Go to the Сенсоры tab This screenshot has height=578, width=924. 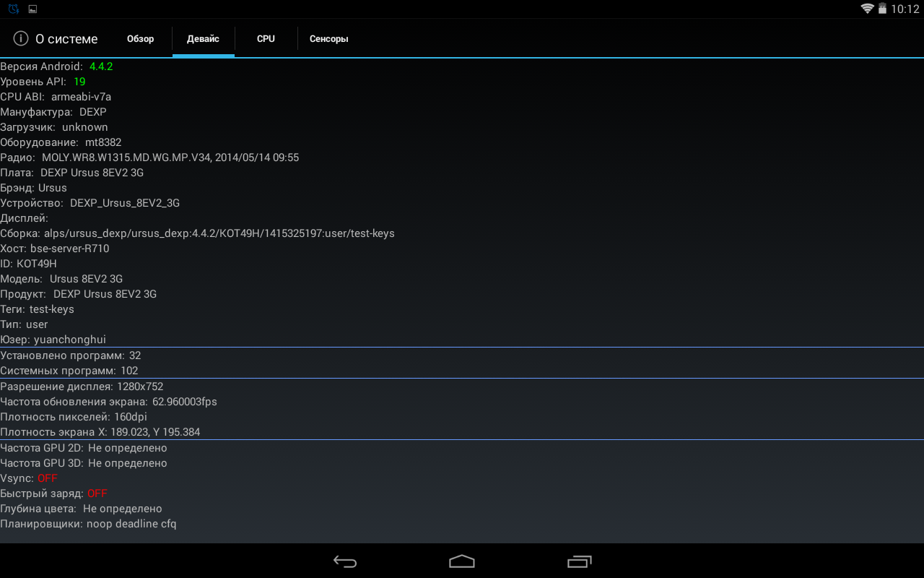(x=329, y=39)
